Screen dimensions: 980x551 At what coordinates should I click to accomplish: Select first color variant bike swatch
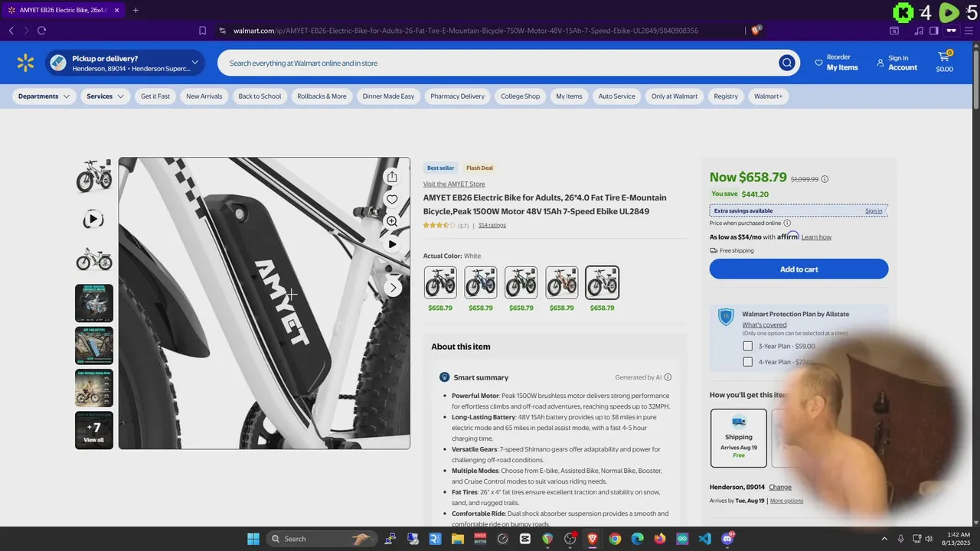[x=440, y=282]
